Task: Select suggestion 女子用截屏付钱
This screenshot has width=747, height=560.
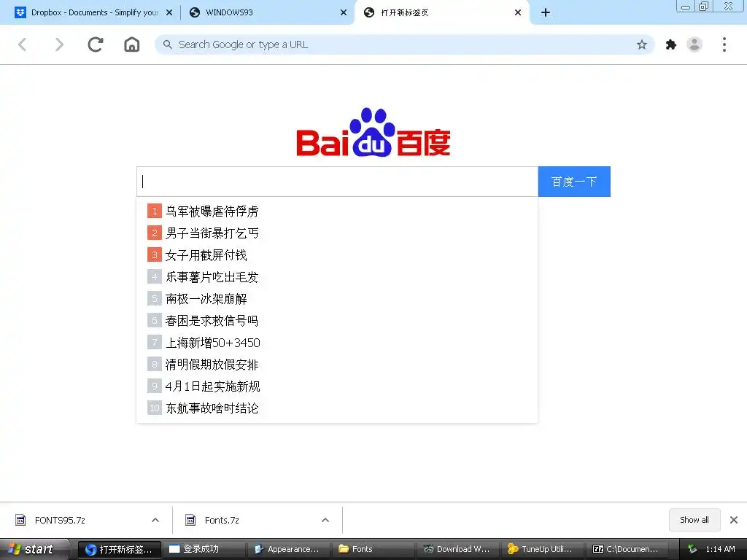Action: coord(206,254)
